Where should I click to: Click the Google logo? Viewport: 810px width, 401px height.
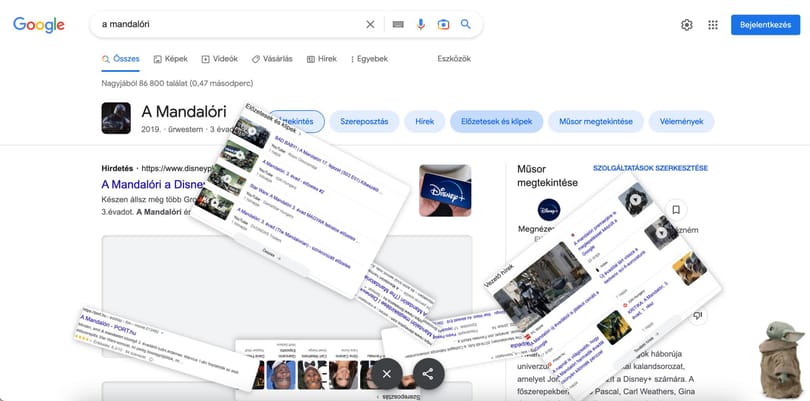click(x=39, y=24)
